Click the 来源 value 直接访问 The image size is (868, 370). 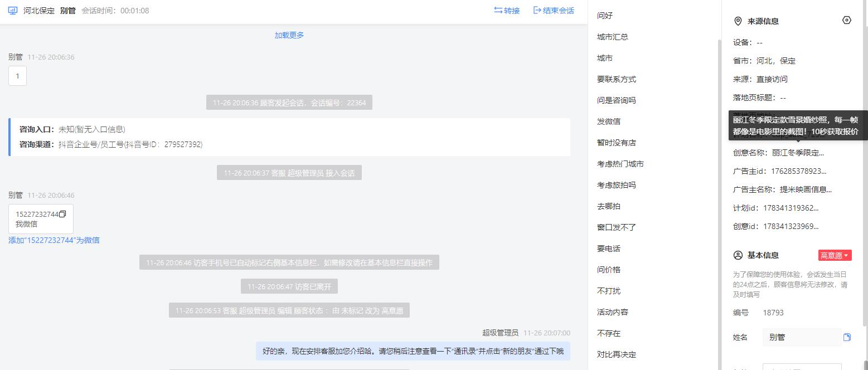(x=772, y=79)
